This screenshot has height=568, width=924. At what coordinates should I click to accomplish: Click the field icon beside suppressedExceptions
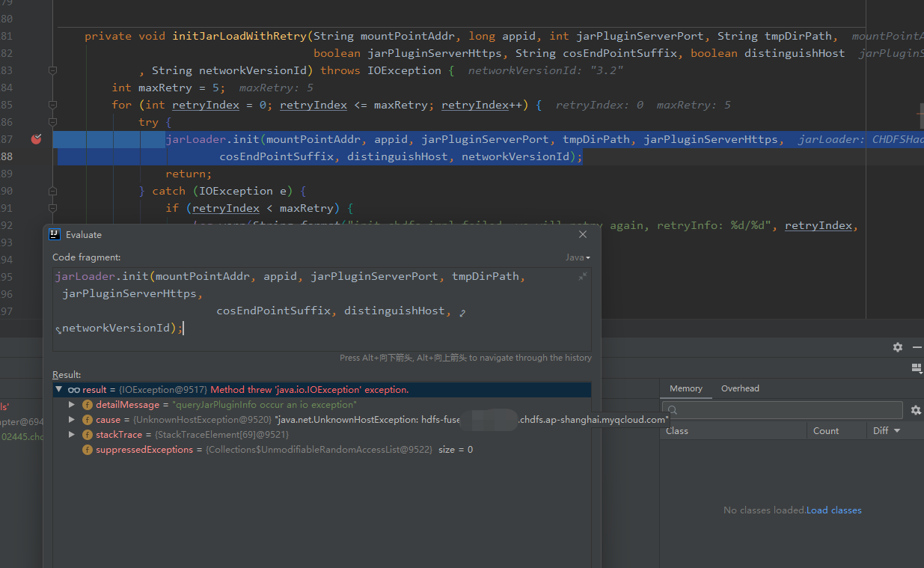88,449
